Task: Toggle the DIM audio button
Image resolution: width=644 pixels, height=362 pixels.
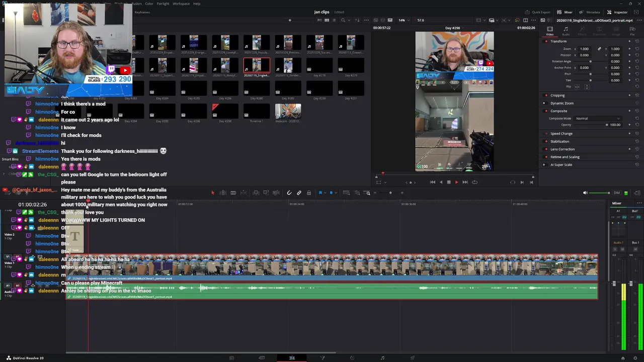Action: (617, 193)
